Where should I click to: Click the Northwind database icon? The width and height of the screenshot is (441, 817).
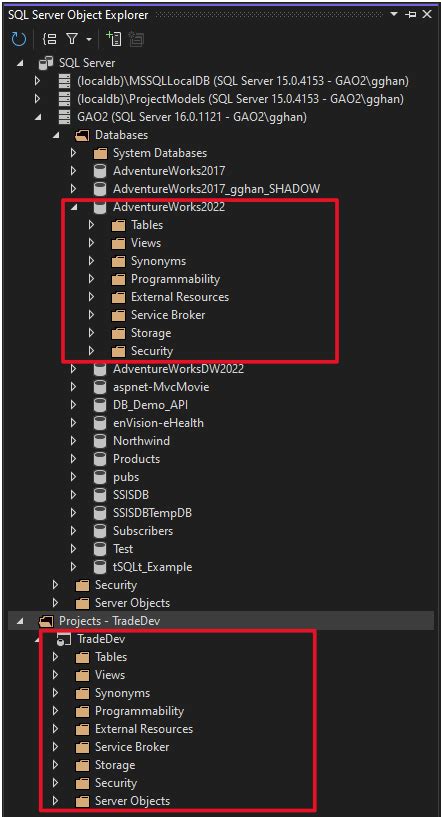pyautogui.click(x=100, y=441)
